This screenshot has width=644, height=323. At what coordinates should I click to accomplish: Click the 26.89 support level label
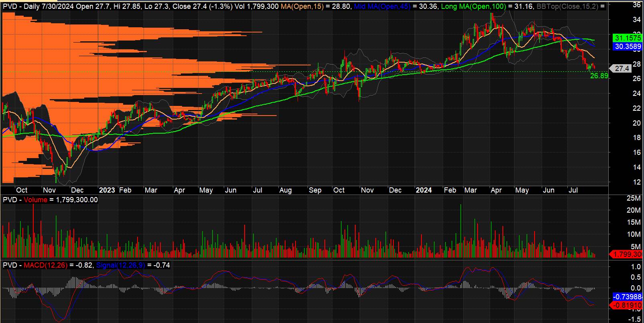pyautogui.click(x=599, y=76)
